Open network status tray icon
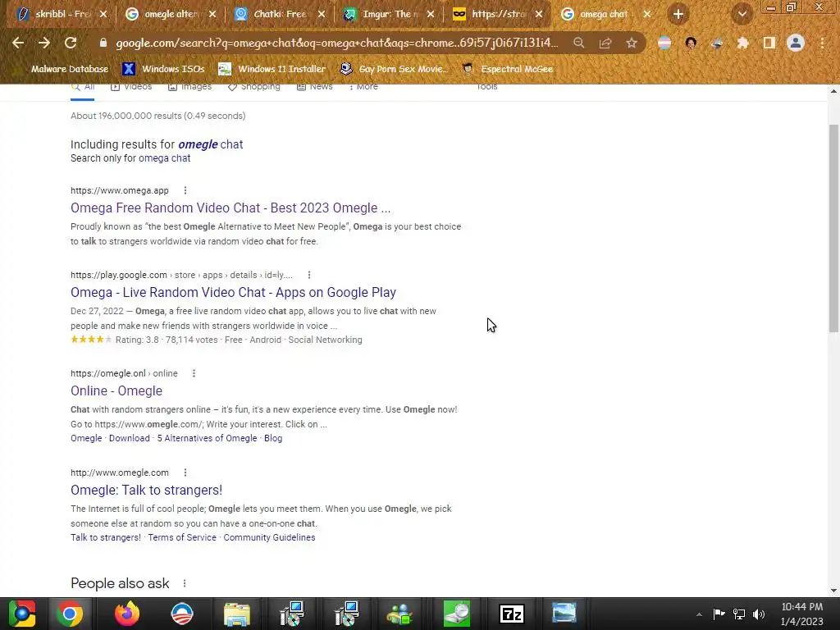 (x=739, y=614)
